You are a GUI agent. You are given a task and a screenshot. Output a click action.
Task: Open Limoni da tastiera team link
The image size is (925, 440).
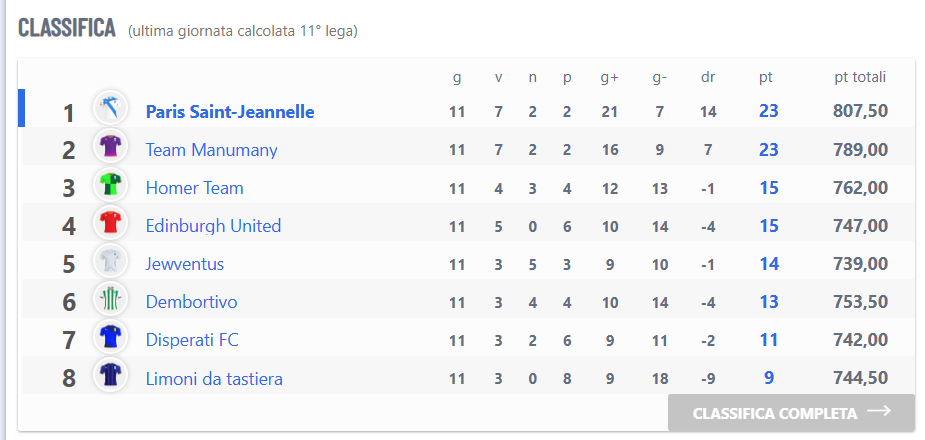coord(214,379)
